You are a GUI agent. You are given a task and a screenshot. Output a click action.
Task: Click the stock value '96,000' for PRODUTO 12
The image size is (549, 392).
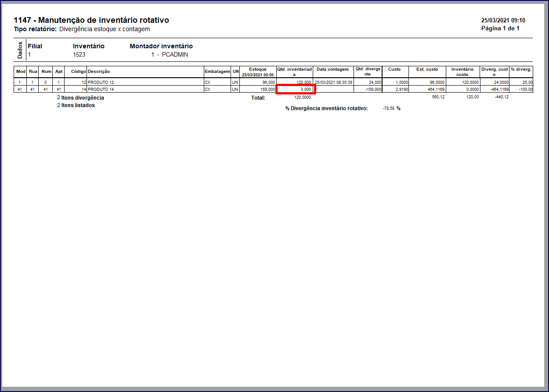pos(268,83)
